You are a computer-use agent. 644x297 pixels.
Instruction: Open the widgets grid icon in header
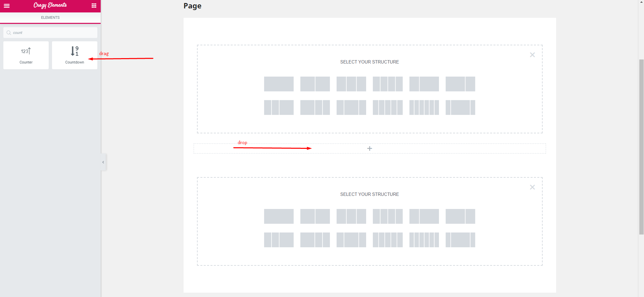tap(94, 6)
